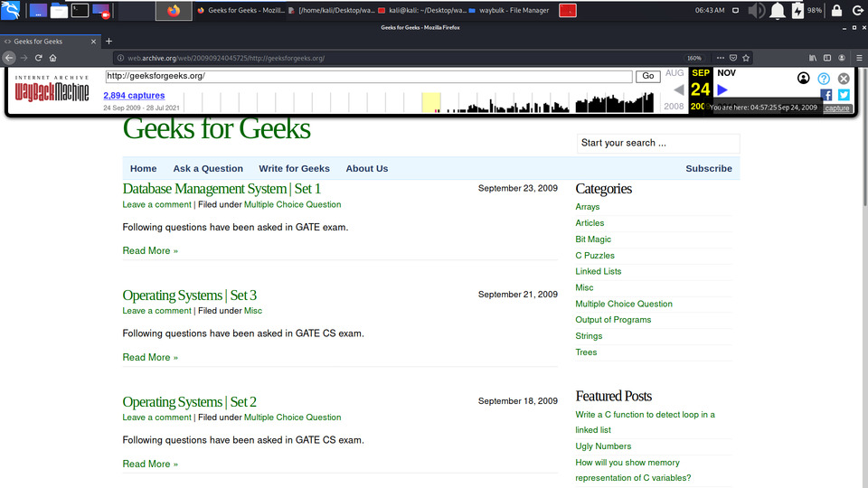The image size is (868, 488).
Task: Open the Database Management System Set 1 post
Action: (222, 189)
